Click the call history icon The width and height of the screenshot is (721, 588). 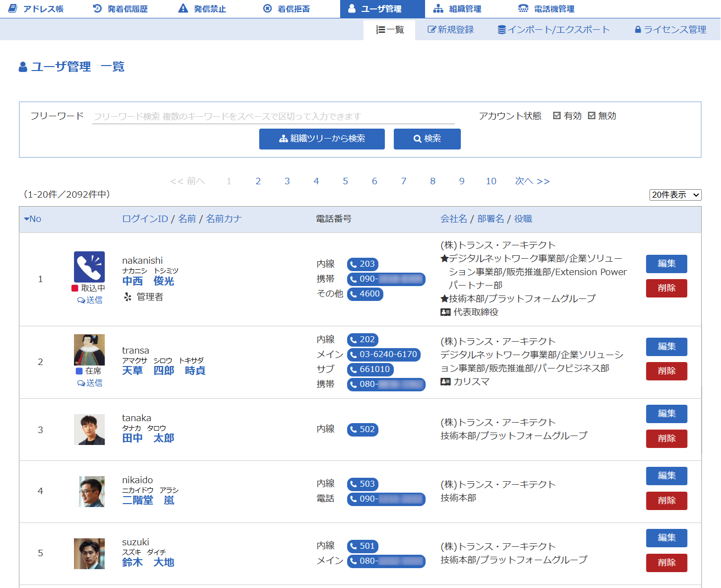[x=97, y=8]
